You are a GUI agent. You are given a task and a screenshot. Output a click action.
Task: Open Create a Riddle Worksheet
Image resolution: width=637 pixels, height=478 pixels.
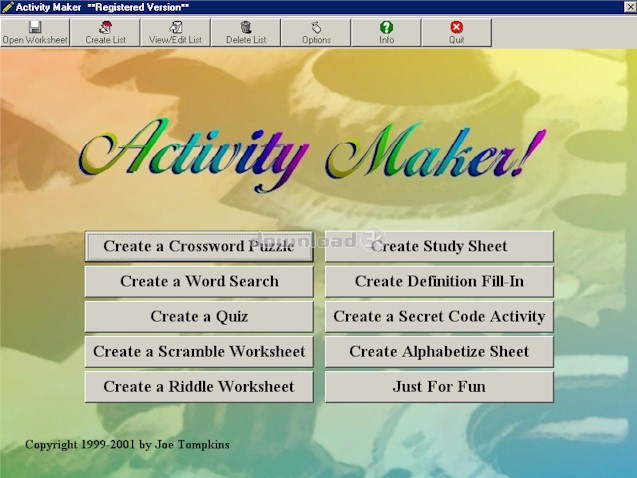(199, 387)
